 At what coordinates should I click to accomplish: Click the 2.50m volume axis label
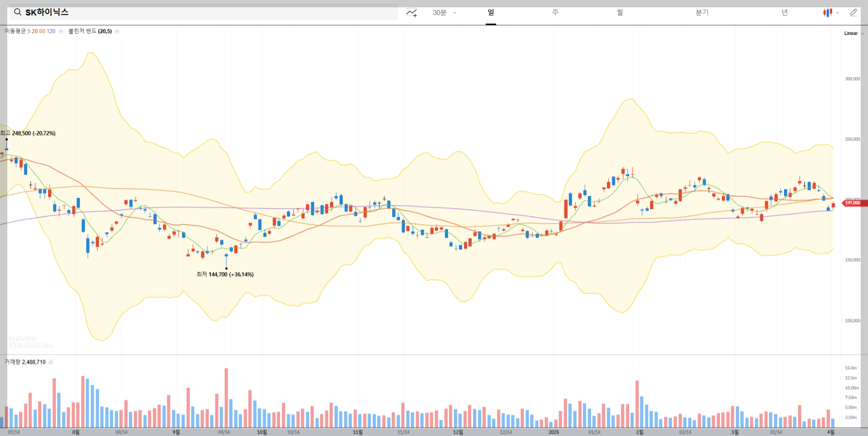click(x=851, y=418)
